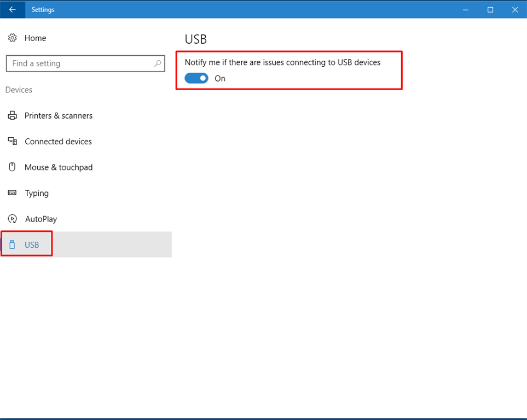The height and width of the screenshot is (420, 527).
Task: Click the Printers & scanners printer icon
Action: pyautogui.click(x=12, y=115)
